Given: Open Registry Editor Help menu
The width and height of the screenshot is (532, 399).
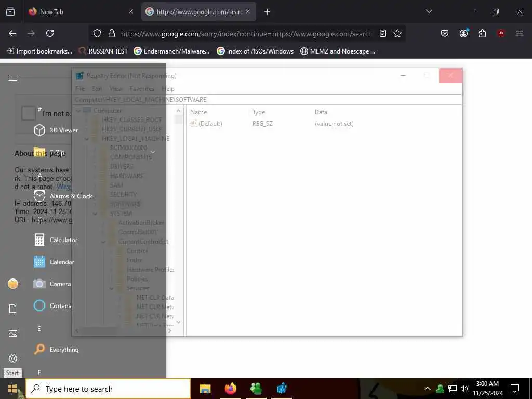Looking at the screenshot, I should click(168, 89).
